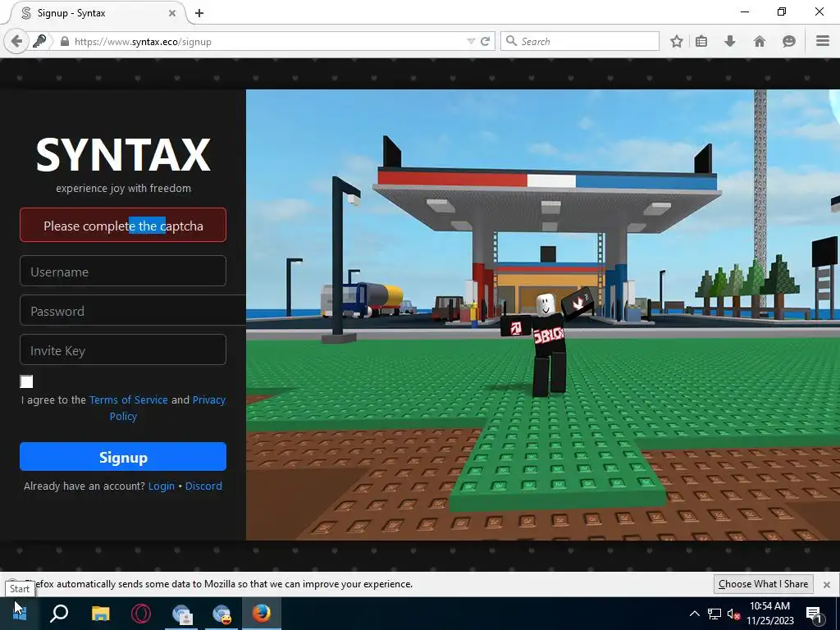Open the taskbar app with smiley icon
840x630 pixels.
pyautogui.click(x=221, y=614)
